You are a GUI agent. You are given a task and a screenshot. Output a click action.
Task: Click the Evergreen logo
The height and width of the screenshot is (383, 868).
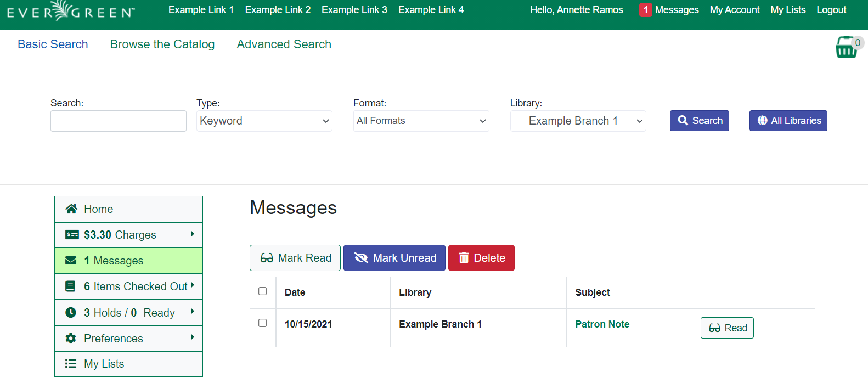click(71, 11)
